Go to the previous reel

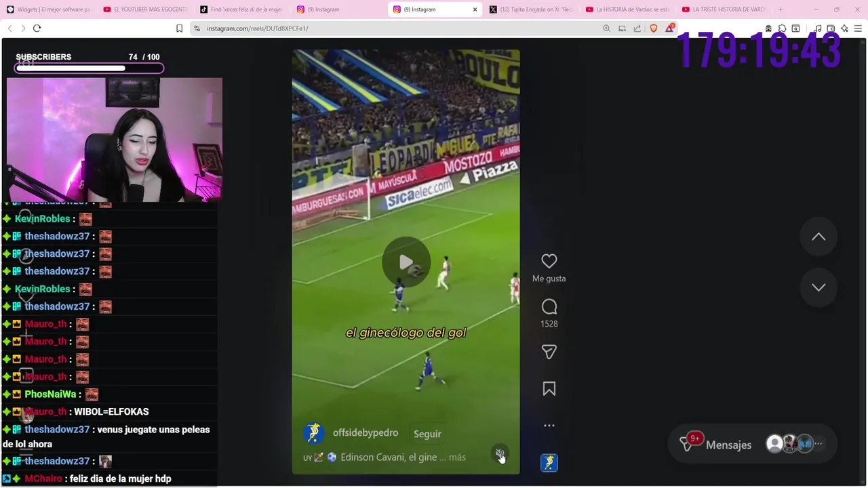(818, 237)
